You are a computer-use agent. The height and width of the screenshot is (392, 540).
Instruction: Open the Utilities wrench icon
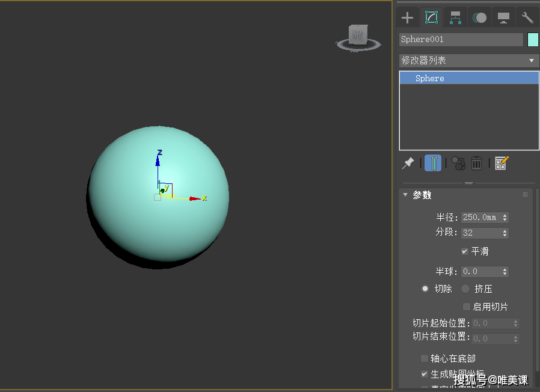point(527,17)
